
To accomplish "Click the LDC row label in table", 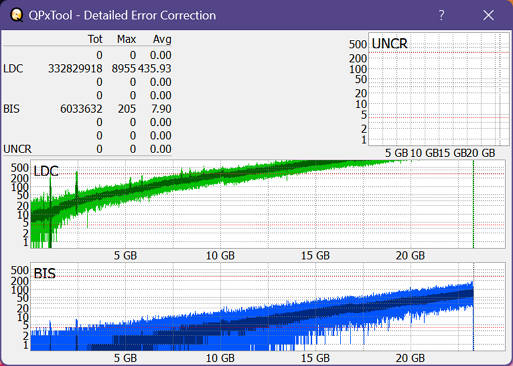I will tap(13, 69).
